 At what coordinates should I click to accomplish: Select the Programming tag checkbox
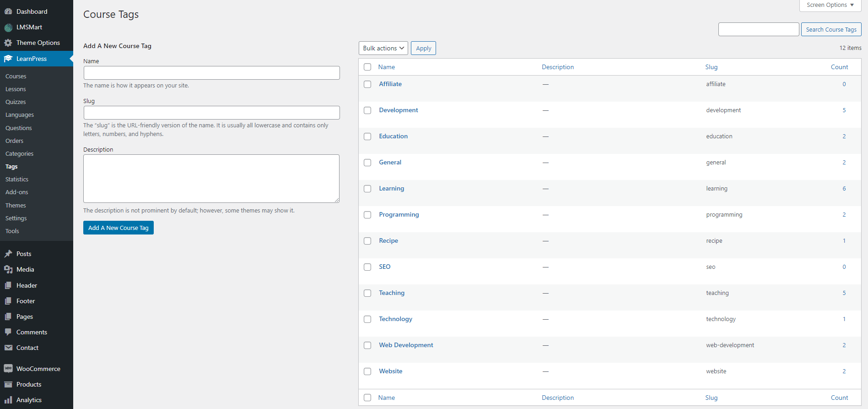click(x=367, y=215)
